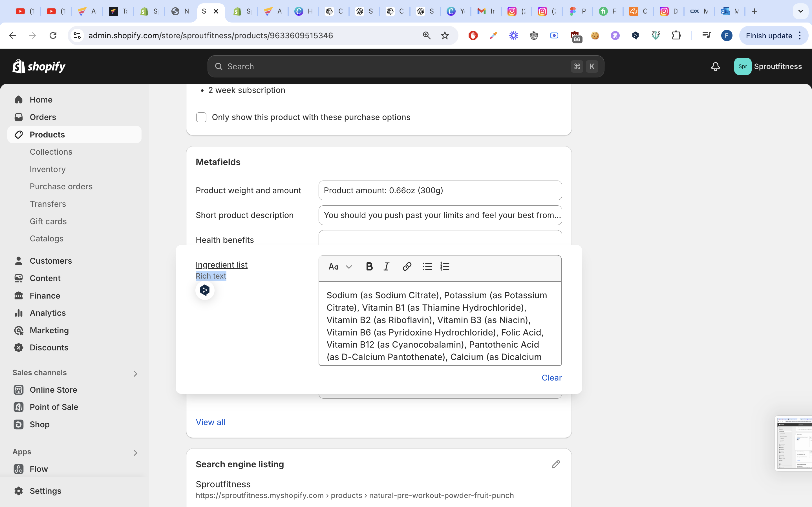Toggle bold formatting in Ingredient list editor
Image resolution: width=812 pixels, height=507 pixels.
click(x=369, y=266)
